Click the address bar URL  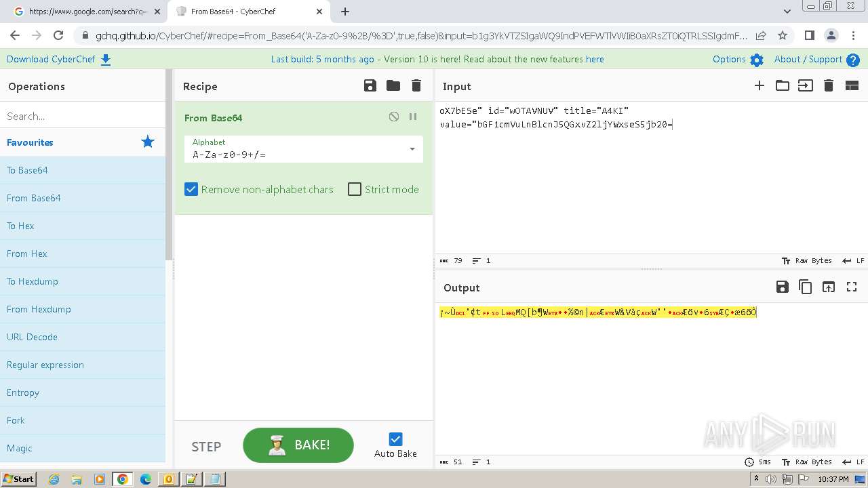[x=420, y=35]
